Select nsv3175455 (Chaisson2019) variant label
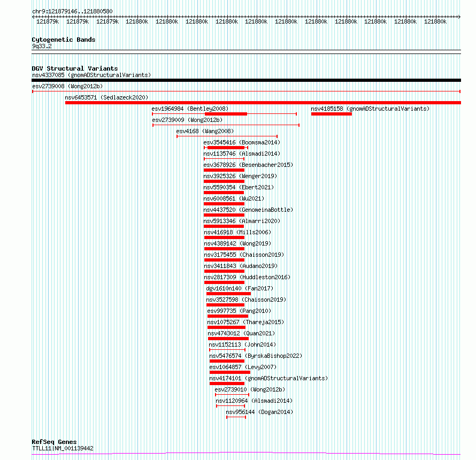The height and width of the screenshot is (460, 476). 244,255
